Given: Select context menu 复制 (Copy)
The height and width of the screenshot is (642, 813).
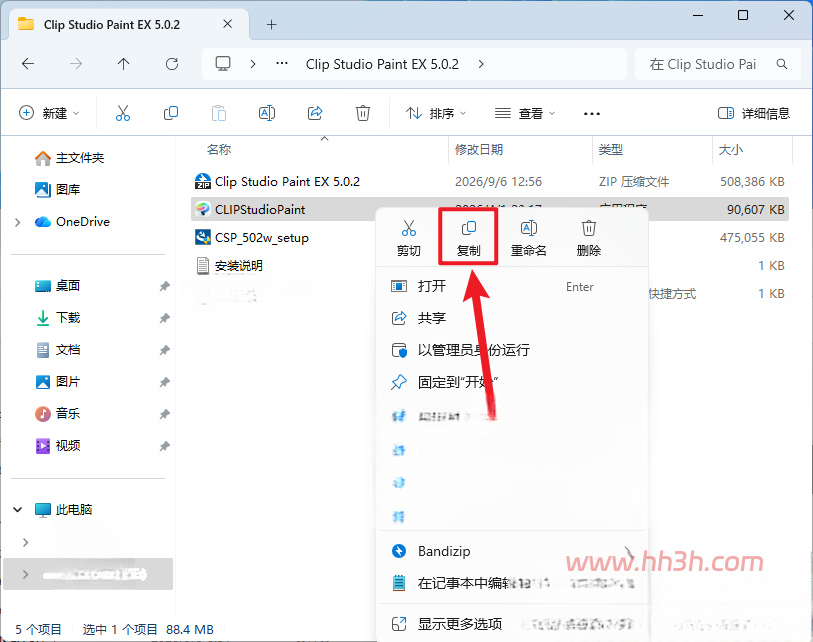Looking at the screenshot, I should coord(468,238).
